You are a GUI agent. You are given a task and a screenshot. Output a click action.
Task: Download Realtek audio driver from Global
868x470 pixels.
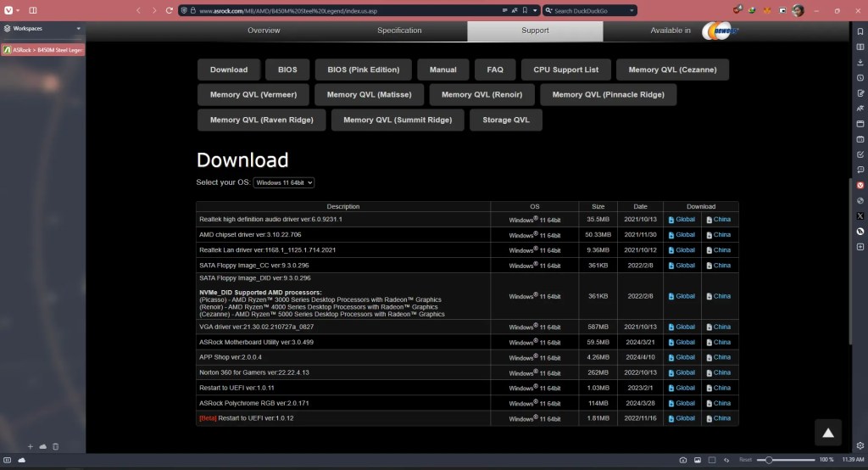coord(682,220)
